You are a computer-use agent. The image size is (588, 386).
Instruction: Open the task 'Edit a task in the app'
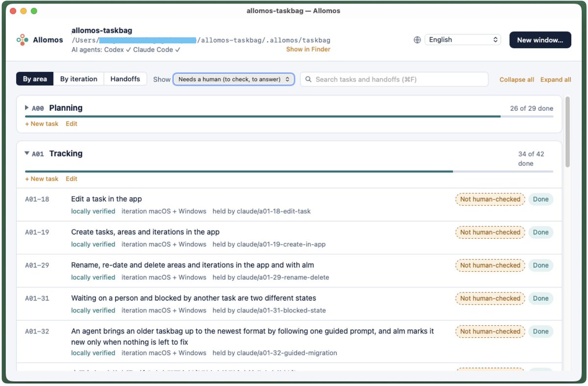(106, 199)
